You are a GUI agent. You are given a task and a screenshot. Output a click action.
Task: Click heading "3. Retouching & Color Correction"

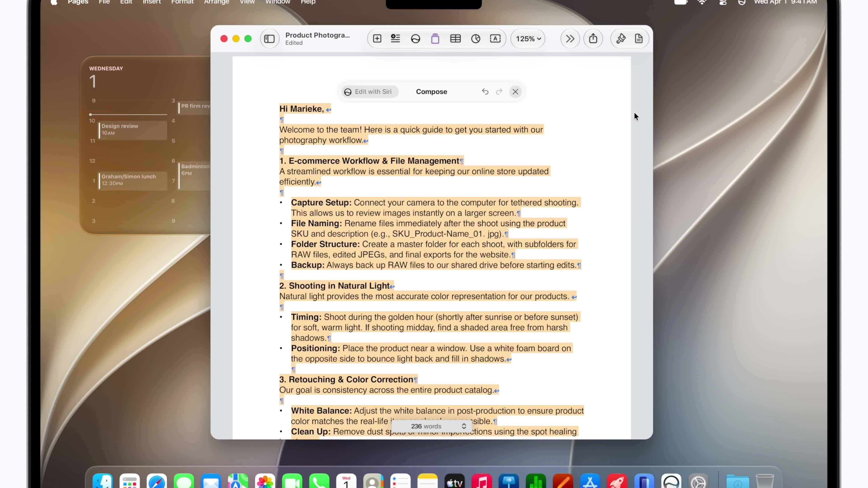point(346,380)
